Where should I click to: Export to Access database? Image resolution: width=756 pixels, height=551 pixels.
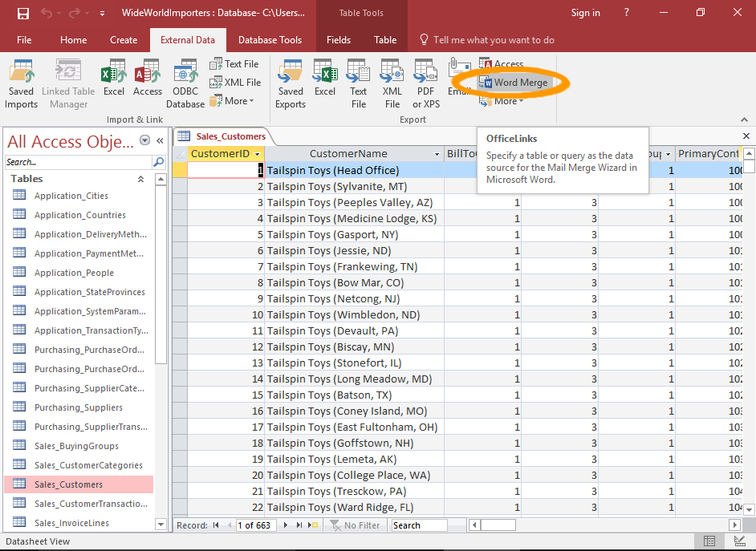pyautogui.click(x=502, y=63)
